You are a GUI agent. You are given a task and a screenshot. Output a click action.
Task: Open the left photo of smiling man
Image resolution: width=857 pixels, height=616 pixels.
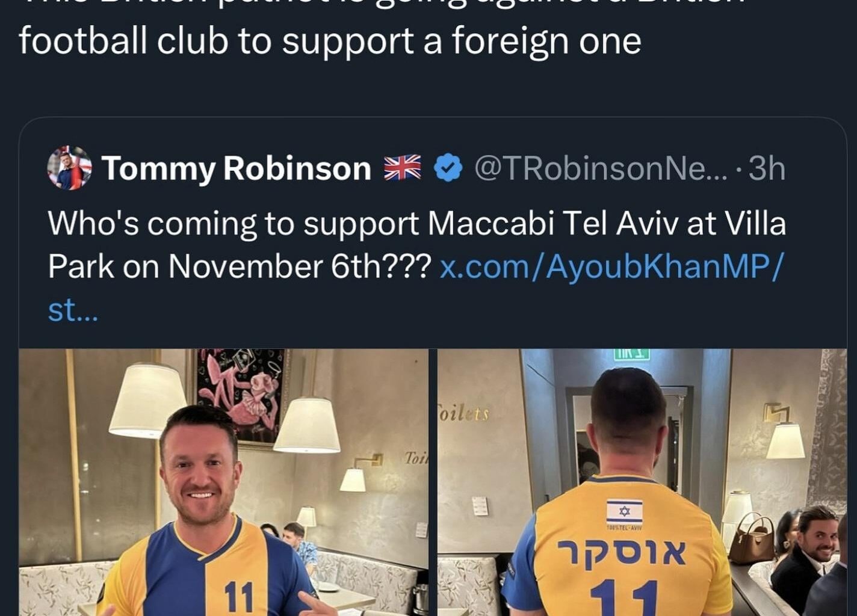[x=224, y=482]
